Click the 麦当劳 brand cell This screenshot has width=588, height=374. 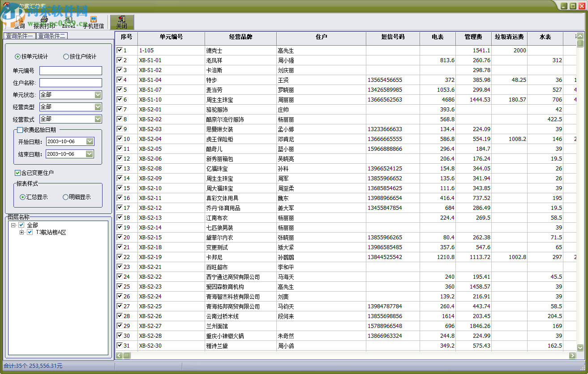[x=241, y=90]
